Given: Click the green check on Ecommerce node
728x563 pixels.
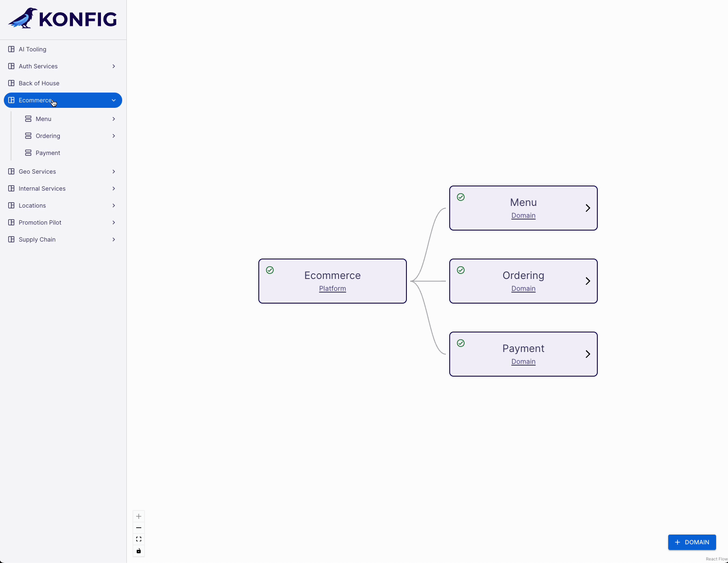Looking at the screenshot, I should (x=270, y=270).
